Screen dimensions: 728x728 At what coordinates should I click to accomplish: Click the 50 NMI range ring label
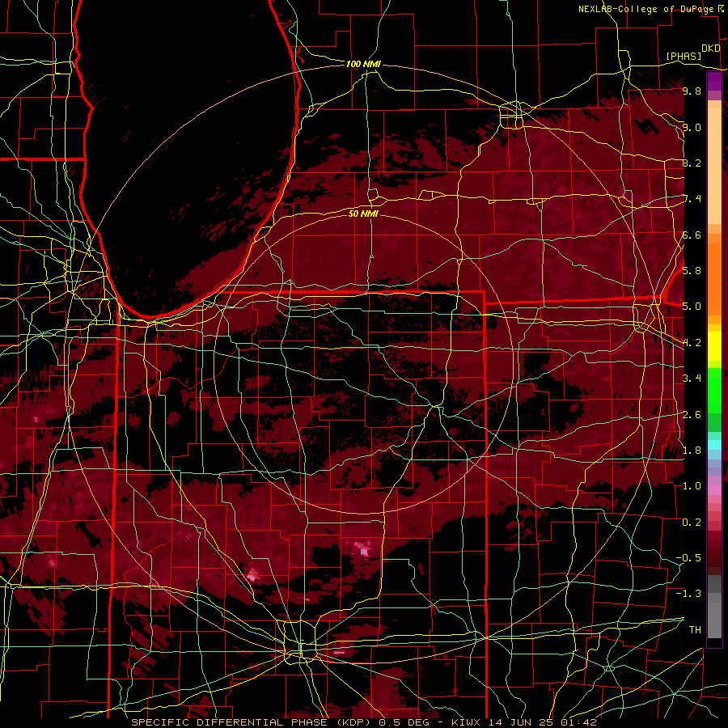click(363, 213)
